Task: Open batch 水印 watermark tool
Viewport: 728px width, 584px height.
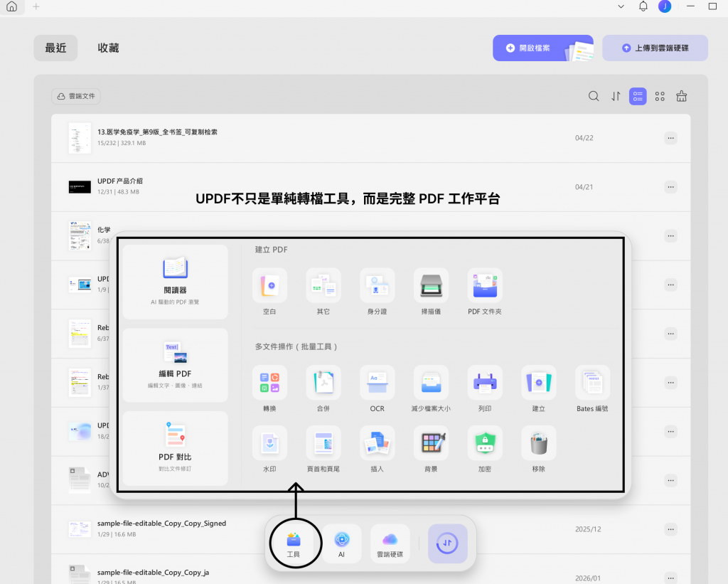Action: click(x=269, y=442)
